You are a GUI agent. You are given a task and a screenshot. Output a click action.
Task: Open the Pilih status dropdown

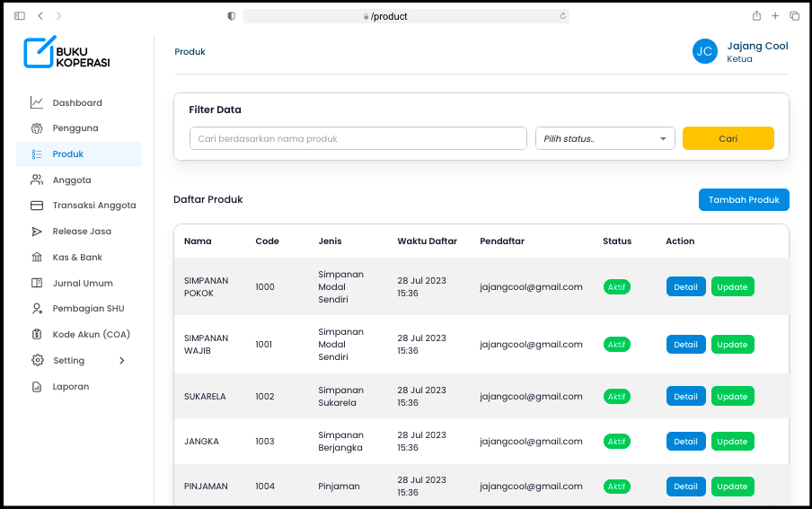point(605,138)
